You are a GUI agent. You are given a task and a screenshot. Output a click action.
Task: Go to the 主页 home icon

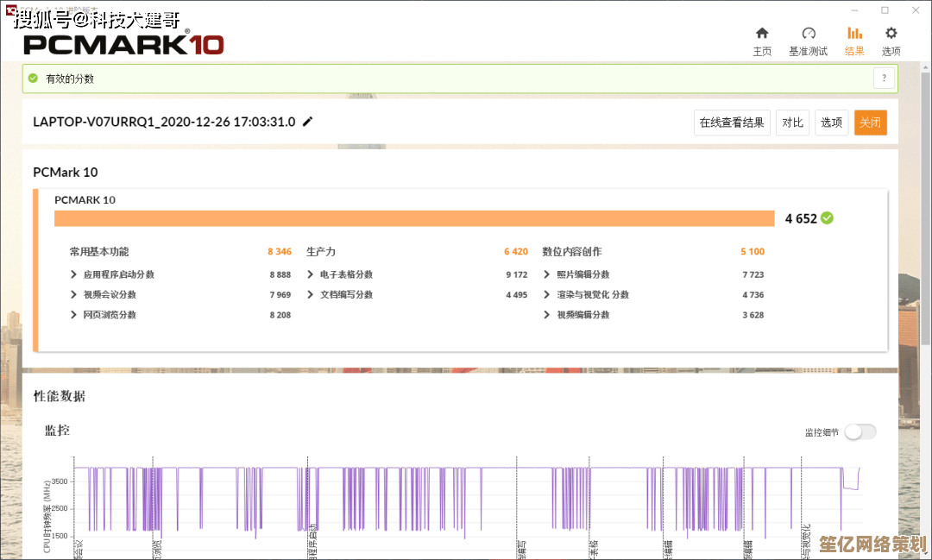762,34
